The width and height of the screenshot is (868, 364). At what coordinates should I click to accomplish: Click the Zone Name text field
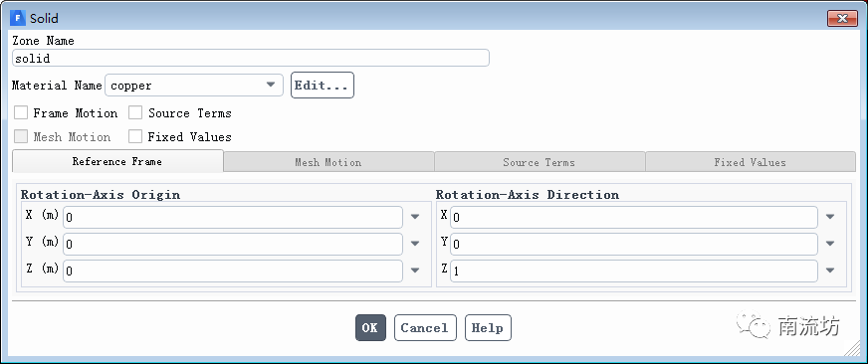coord(250,58)
